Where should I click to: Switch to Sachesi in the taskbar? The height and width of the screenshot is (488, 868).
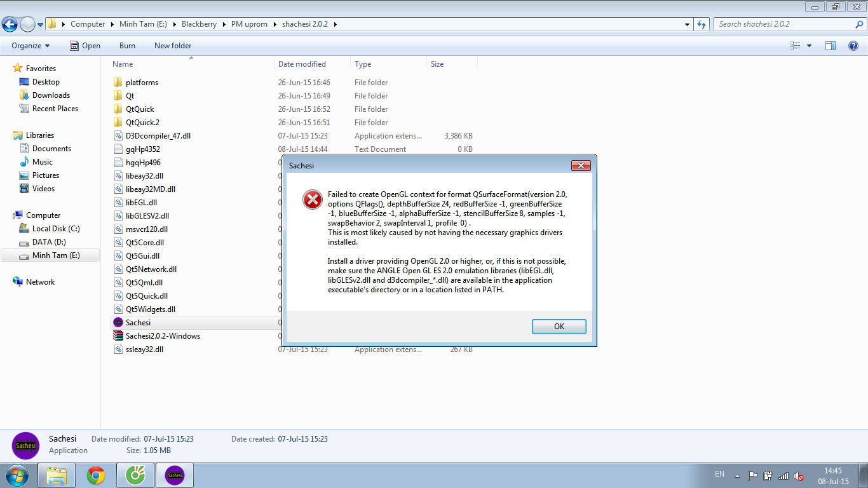pos(175,475)
